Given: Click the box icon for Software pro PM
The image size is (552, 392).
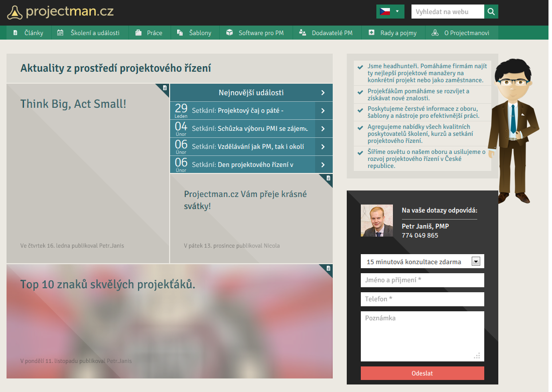Looking at the screenshot, I should 229,33.
